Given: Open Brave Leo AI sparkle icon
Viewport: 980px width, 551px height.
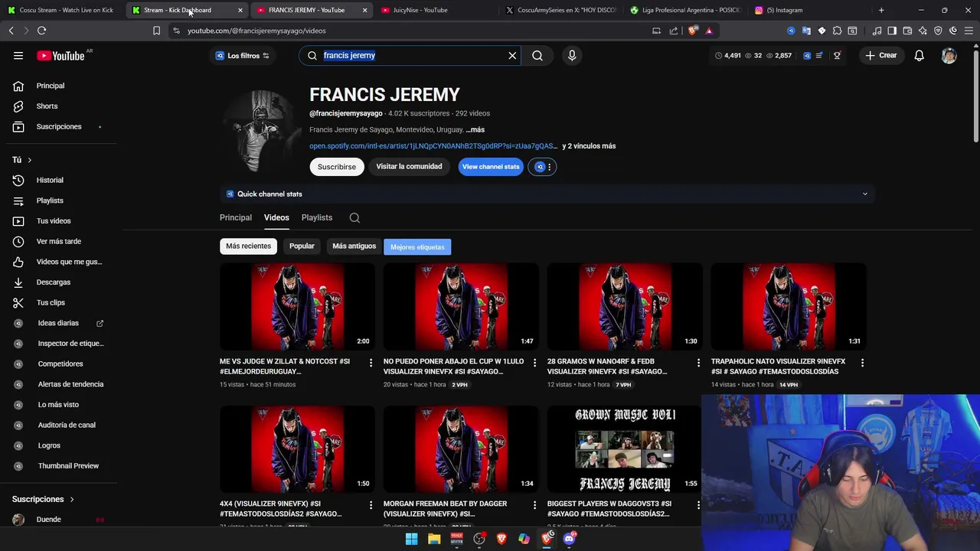Looking at the screenshot, I should pos(923,31).
